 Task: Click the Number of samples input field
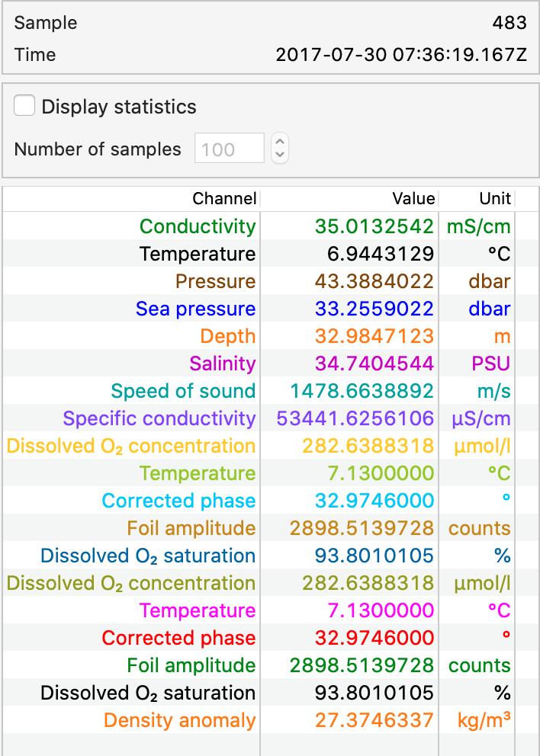tap(229, 149)
